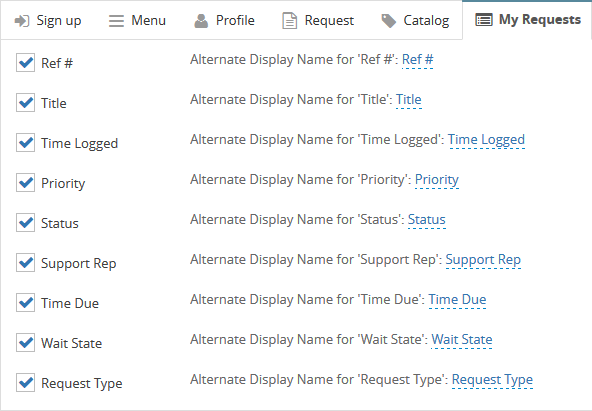Uncheck the Request Type checkbox
592x411 pixels.
25,383
